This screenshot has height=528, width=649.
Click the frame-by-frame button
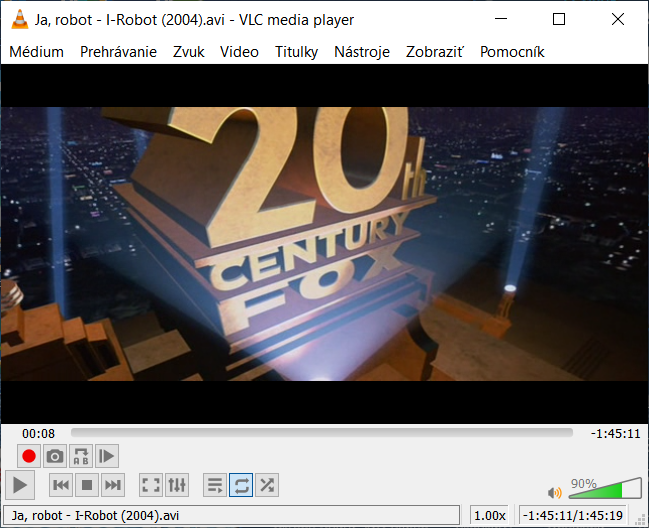pyautogui.click(x=107, y=456)
